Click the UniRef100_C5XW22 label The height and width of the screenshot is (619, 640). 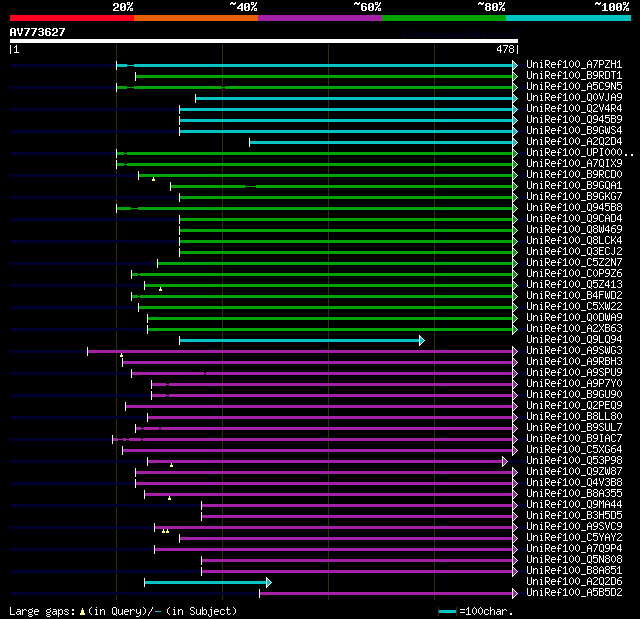click(x=574, y=307)
